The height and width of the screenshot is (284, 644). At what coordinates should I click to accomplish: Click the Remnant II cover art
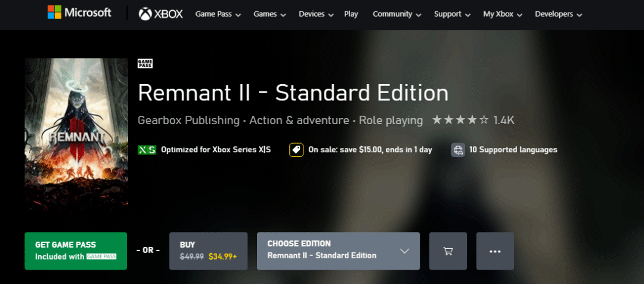[x=76, y=134]
